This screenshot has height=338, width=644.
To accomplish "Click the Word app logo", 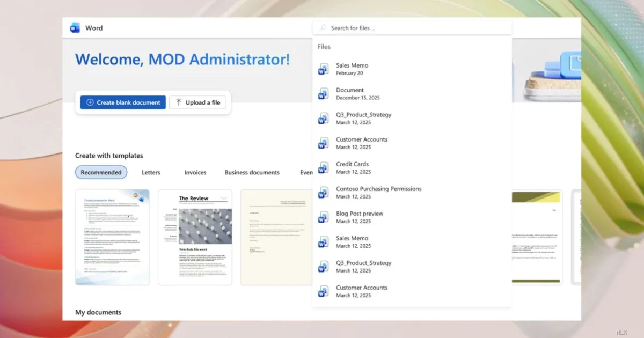I will tap(75, 28).
